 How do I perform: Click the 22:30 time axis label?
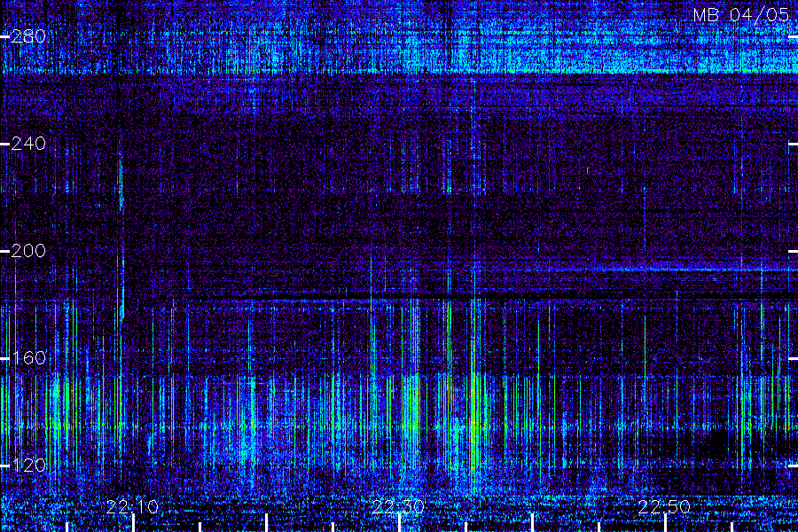point(398,507)
